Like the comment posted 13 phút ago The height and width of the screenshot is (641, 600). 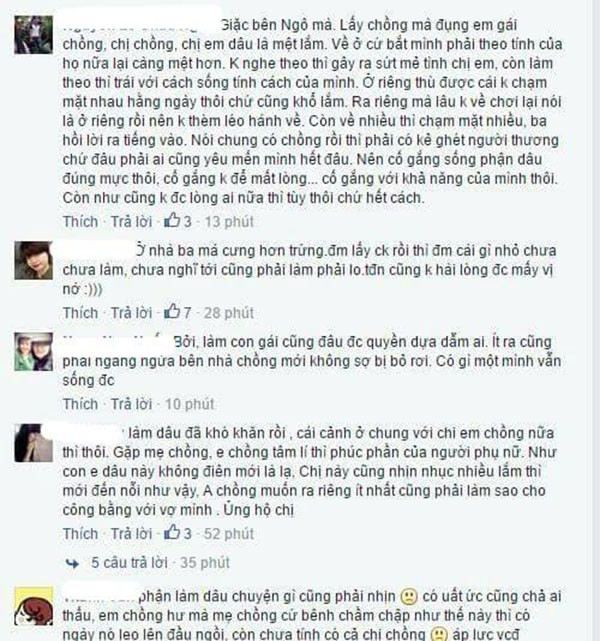80,222
